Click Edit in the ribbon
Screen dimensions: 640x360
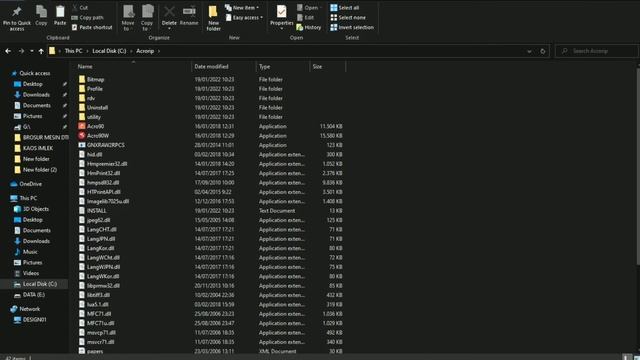point(305,18)
